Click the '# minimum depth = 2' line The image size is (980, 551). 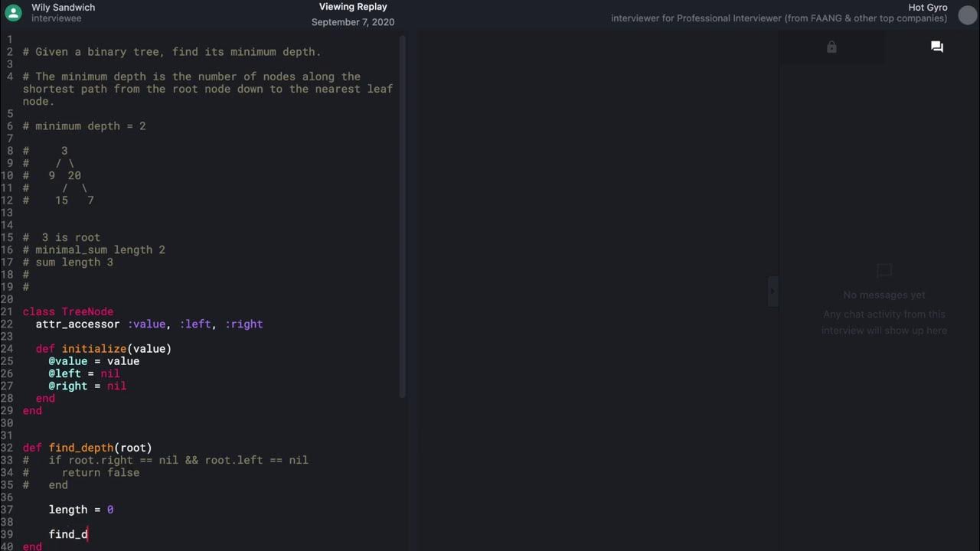point(84,126)
